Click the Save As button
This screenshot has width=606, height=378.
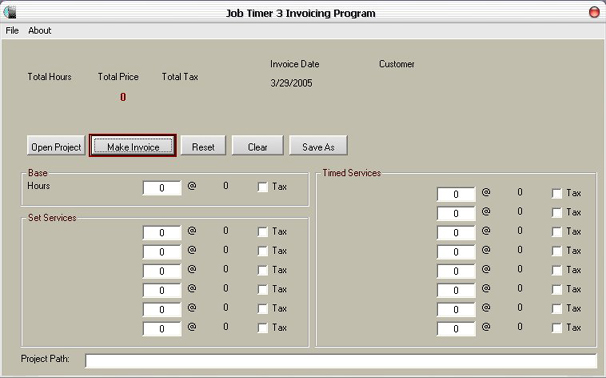tap(318, 146)
